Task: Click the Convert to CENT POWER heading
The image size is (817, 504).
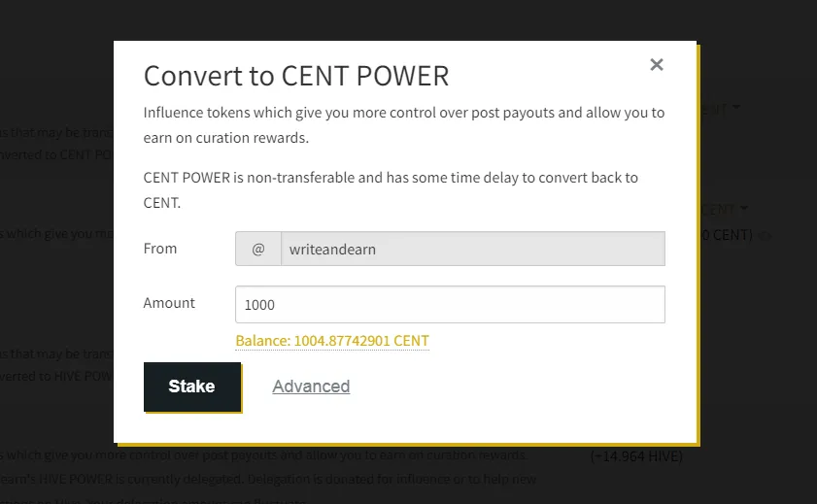Action: point(296,76)
